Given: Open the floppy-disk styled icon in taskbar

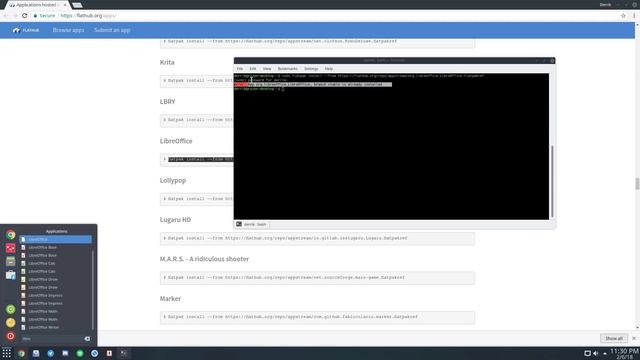Looking at the screenshot, I should (x=36, y=353).
